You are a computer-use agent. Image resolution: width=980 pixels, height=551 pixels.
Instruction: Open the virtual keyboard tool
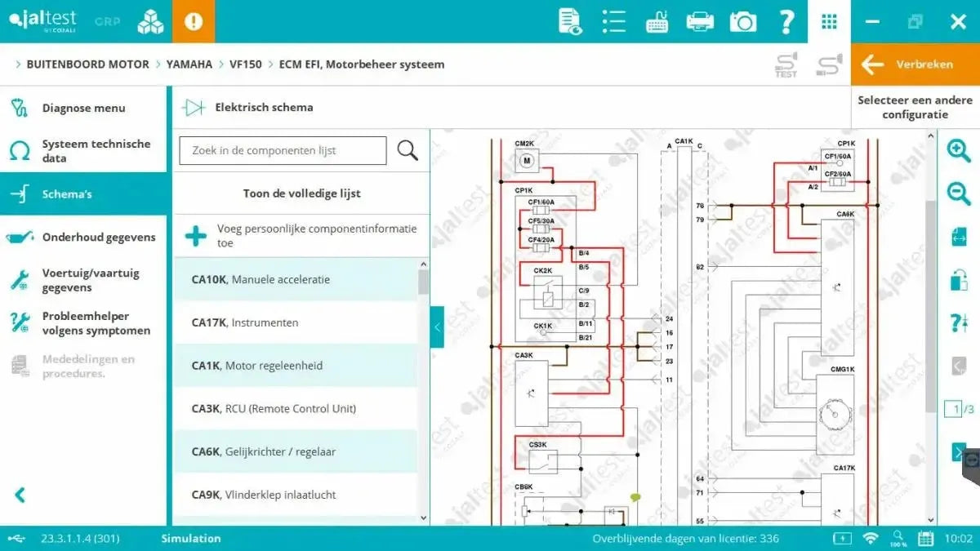tap(657, 21)
